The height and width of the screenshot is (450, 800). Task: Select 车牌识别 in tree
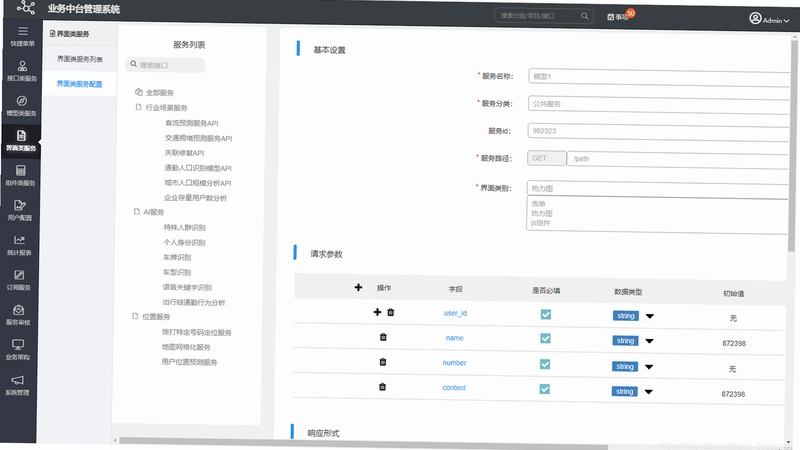[x=177, y=257]
